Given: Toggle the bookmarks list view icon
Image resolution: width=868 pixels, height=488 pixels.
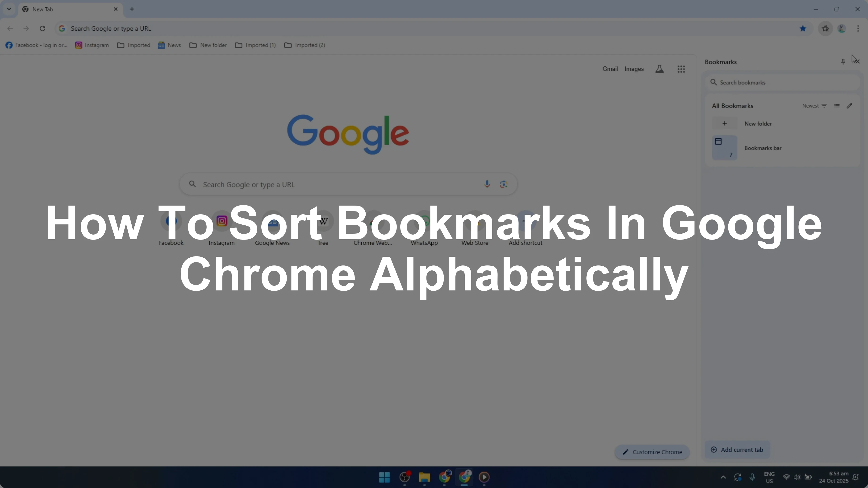Looking at the screenshot, I should click(x=837, y=106).
